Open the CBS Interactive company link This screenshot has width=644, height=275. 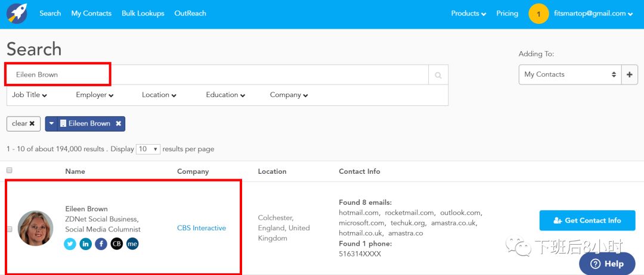(x=202, y=228)
